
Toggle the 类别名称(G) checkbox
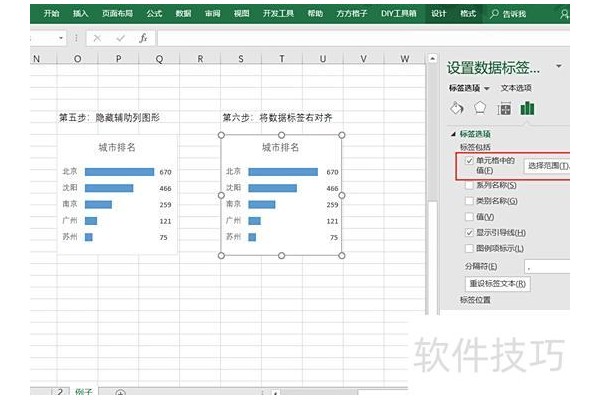tap(469, 201)
